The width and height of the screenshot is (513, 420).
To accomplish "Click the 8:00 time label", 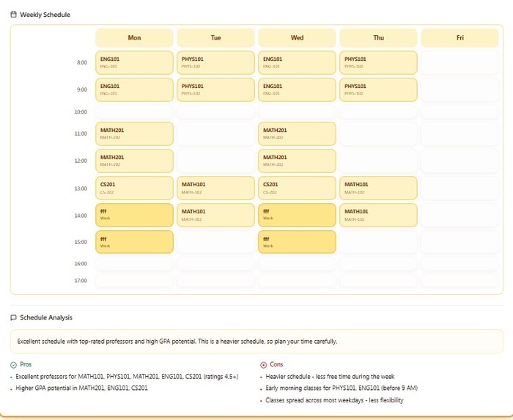I will 82,62.
